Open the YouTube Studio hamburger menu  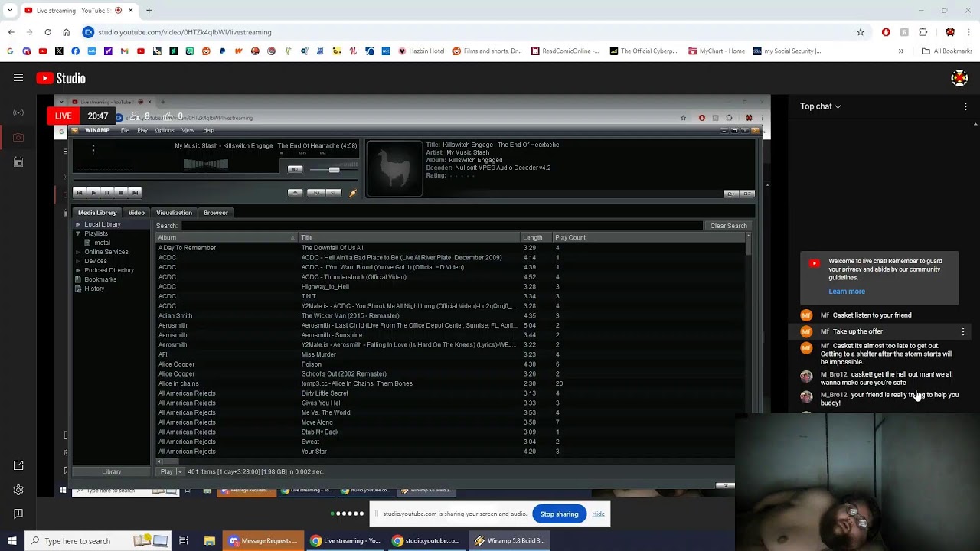point(18,78)
